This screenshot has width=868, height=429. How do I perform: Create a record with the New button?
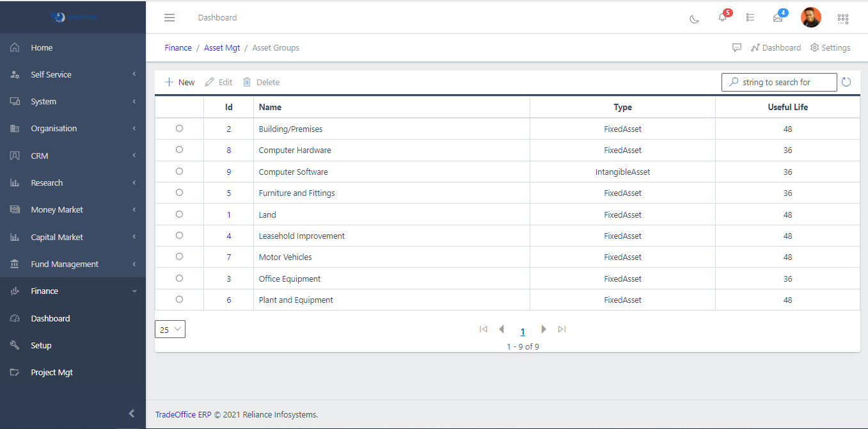pos(179,82)
